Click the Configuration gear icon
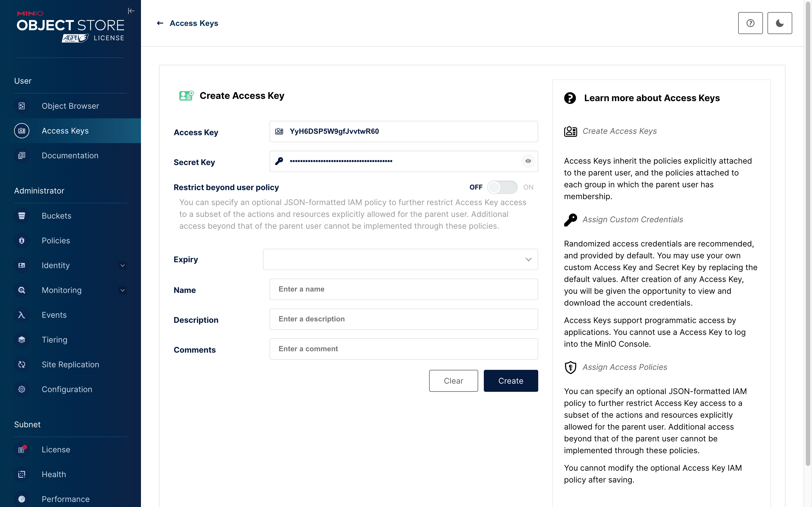The height and width of the screenshot is (507, 812). pos(22,389)
